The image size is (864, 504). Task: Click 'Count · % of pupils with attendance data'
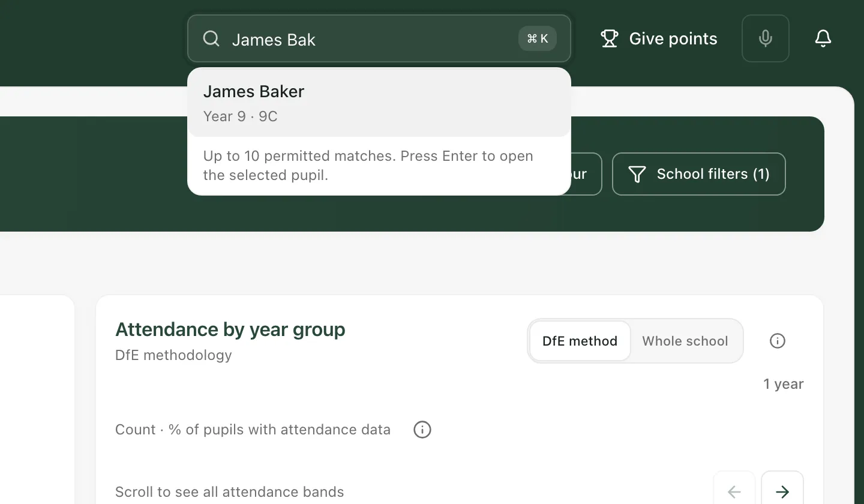(x=253, y=430)
